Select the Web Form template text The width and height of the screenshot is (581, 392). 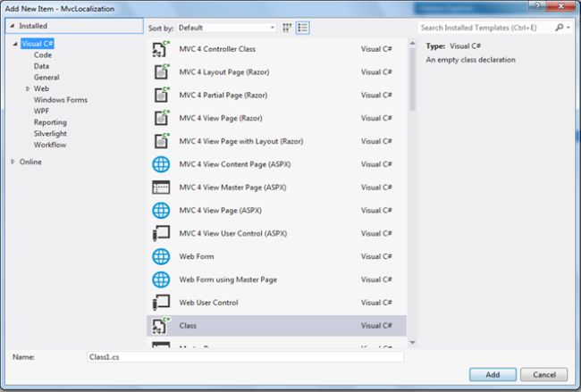(x=197, y=256)
